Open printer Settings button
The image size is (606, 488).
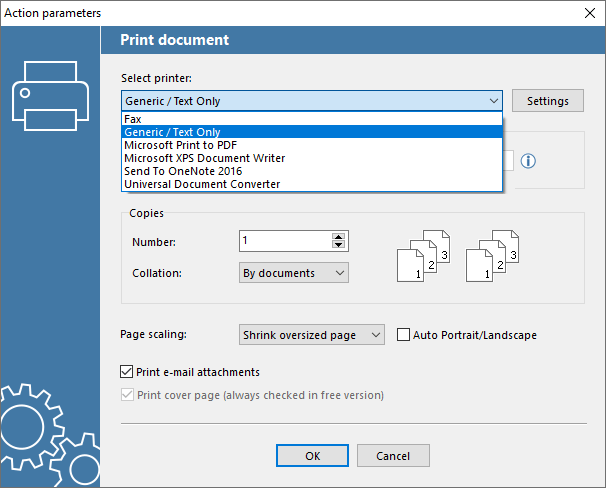[x=548, y=101]
